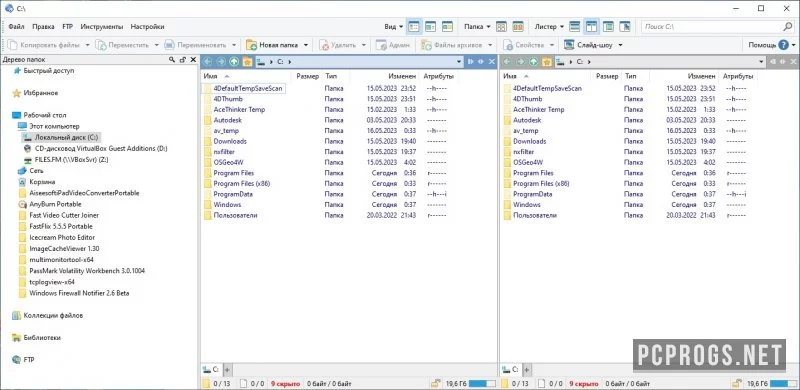Viewport: 800px width, 390px height.
Task: Go up one level in right pane
Action: click(534, 62)
